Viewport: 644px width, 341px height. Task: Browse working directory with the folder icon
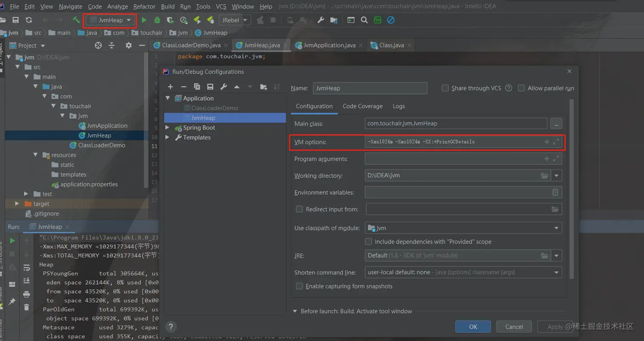tap(544, 175)
